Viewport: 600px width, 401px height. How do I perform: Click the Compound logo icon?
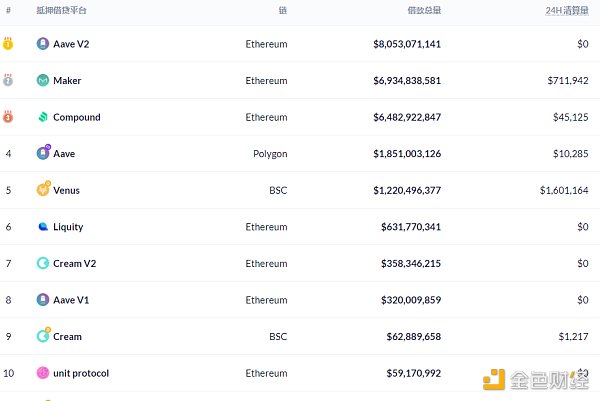43,117
